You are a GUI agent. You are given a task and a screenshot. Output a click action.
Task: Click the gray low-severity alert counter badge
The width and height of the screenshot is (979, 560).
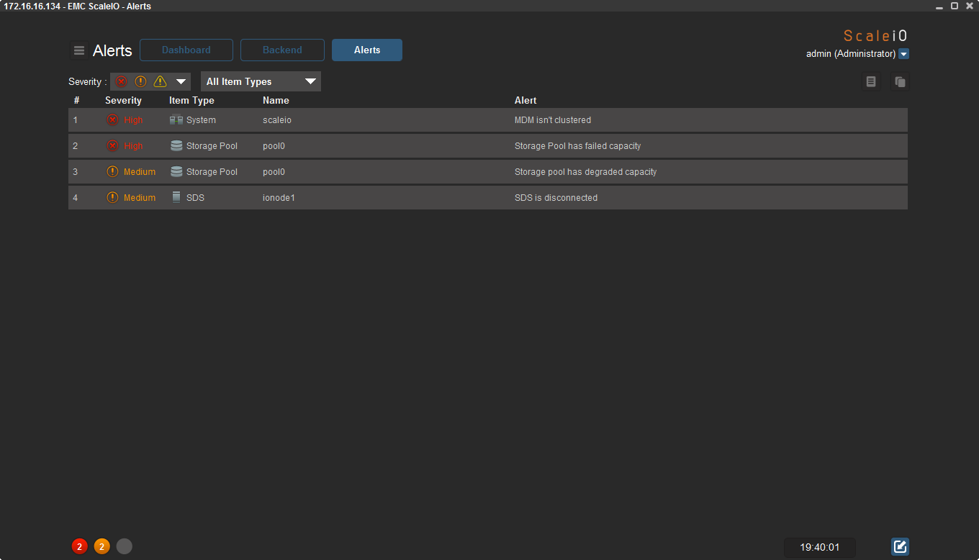(x=125, y=546)
